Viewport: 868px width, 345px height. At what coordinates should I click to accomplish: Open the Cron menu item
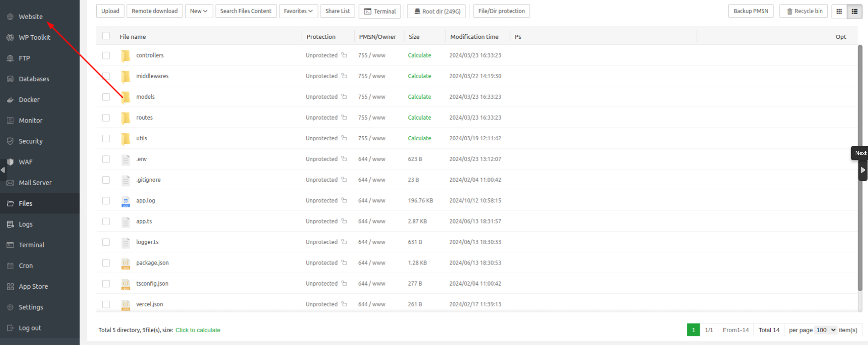point(26,266)
